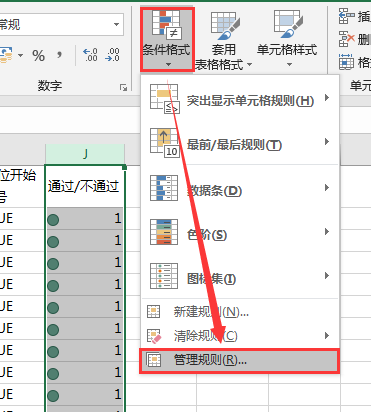371x412 pixels.
Task: Expand Clear Rules submenu arrow
Action: click(327, 336)
